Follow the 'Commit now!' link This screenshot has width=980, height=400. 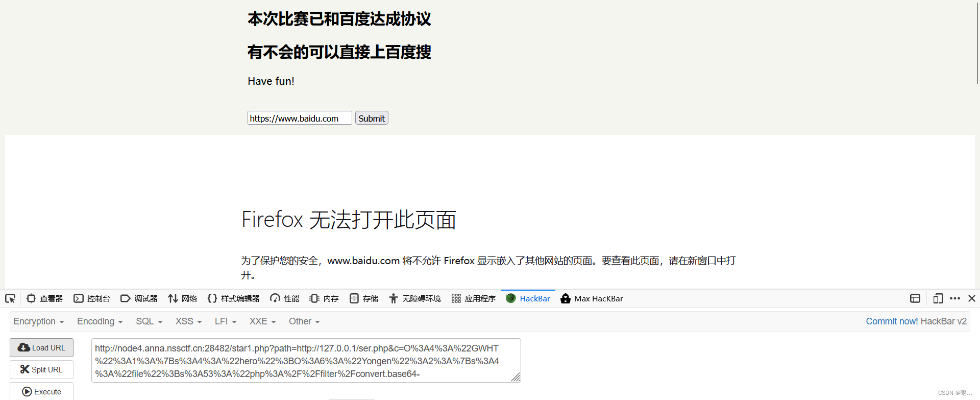tap(892, 321)
